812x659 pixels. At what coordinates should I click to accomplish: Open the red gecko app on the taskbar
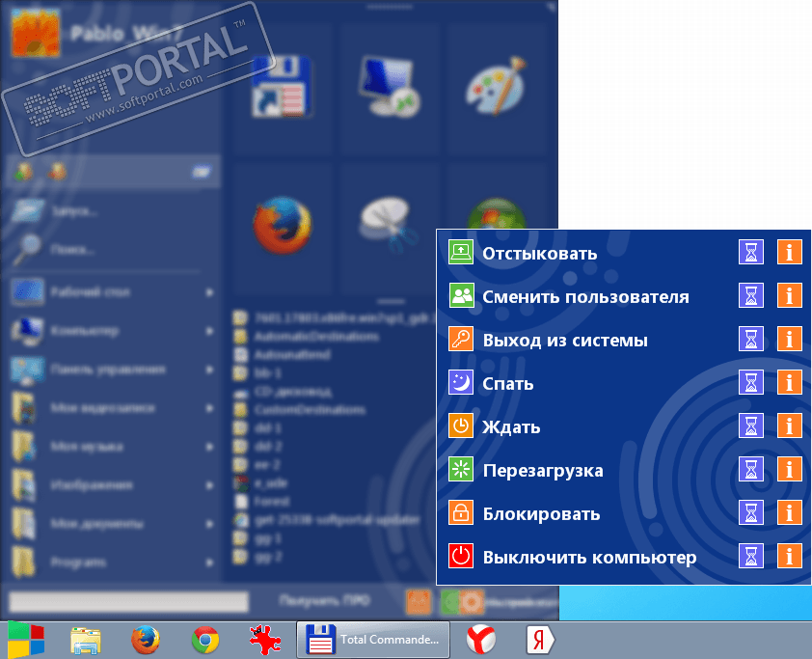click(x=265, y=641)
